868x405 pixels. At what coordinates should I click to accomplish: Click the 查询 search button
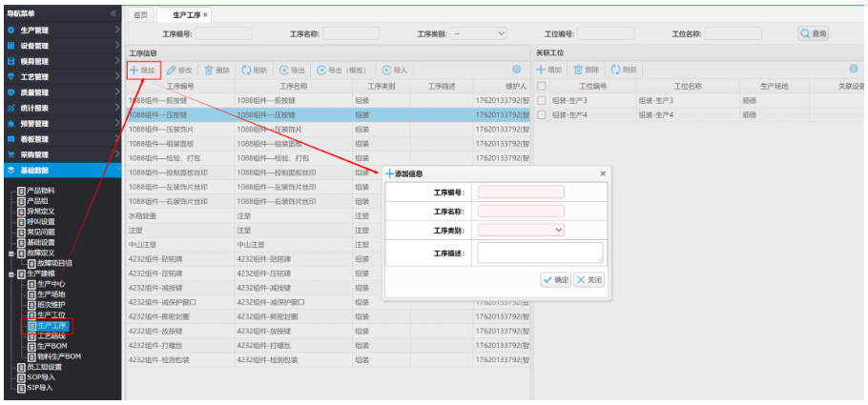tap(813, 33)
